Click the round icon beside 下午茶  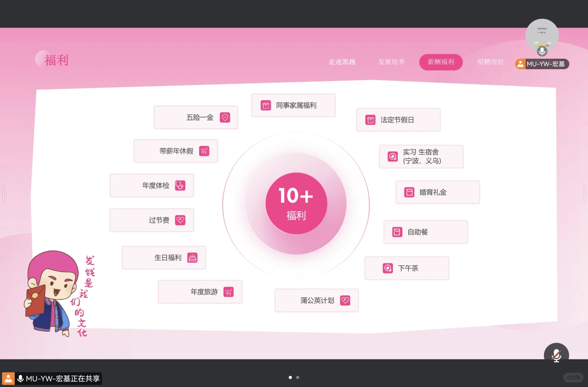click(388, 268)
